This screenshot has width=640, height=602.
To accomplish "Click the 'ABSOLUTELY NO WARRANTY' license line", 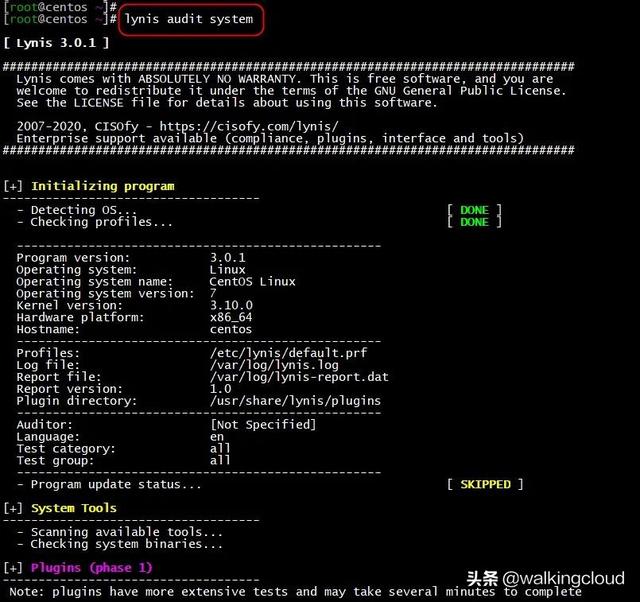I will click(x=285, y=79).
